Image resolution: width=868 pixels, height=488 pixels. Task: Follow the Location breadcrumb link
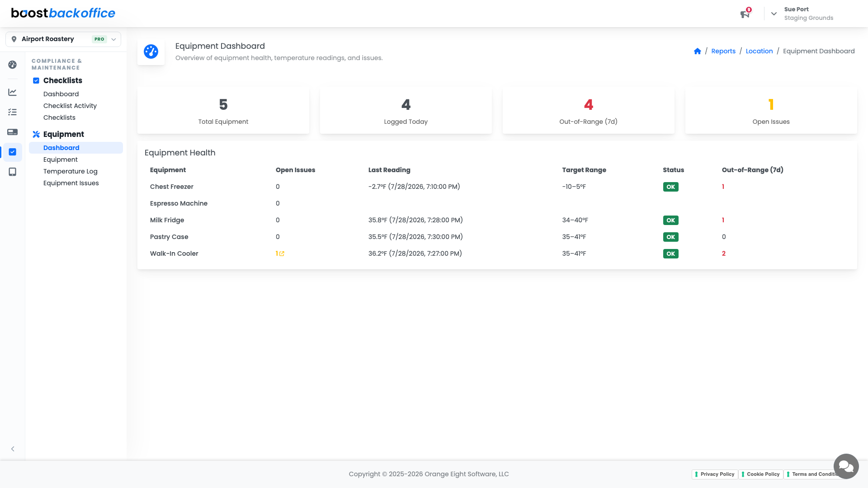pyautogui.click(x=759, y=51)
